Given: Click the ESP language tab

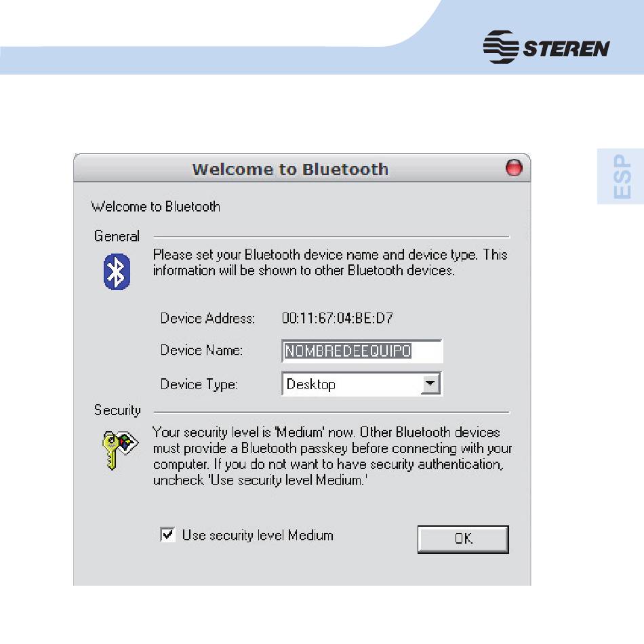Looking at the screenshot, I should click(622, 176).
